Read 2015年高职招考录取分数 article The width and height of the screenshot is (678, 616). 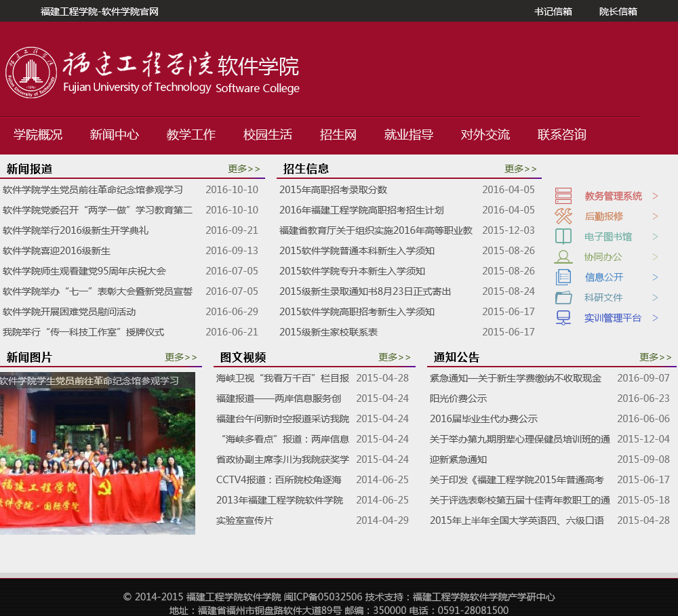pos(333,190)
